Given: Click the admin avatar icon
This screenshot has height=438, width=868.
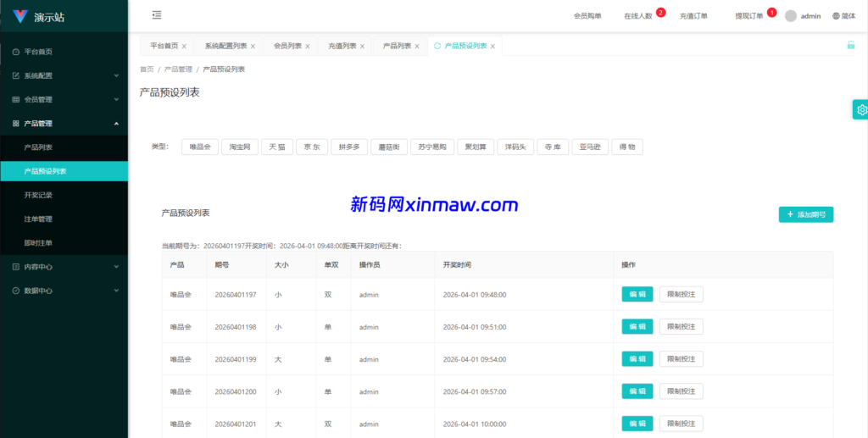Looking at the screenshot, I should pyautogui.click(x=791, y=16).
